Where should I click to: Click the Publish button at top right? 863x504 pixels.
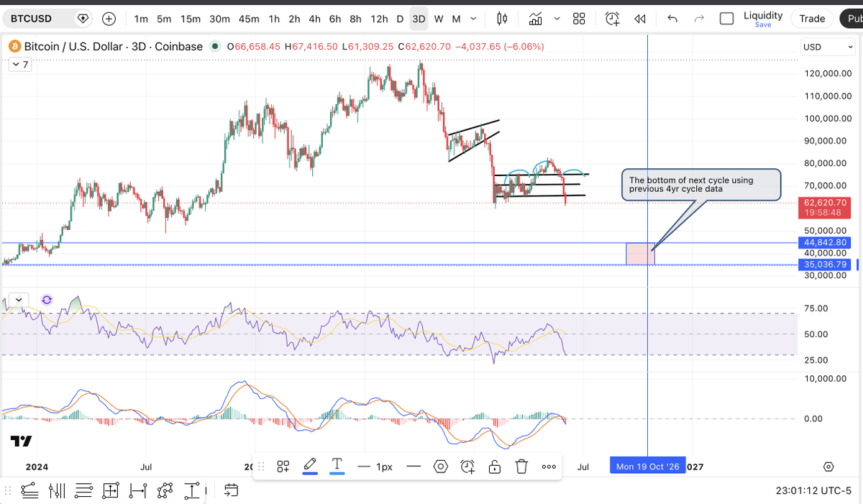click(851, 19)
